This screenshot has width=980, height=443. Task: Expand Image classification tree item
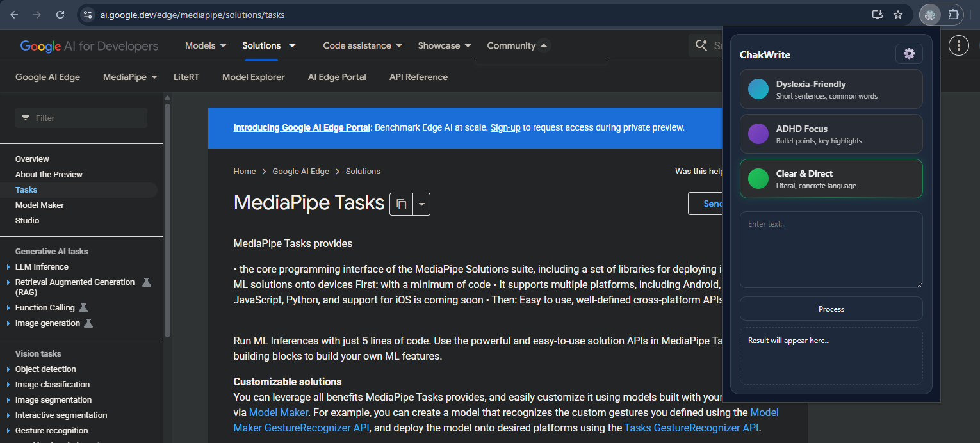tap(8, 385)
